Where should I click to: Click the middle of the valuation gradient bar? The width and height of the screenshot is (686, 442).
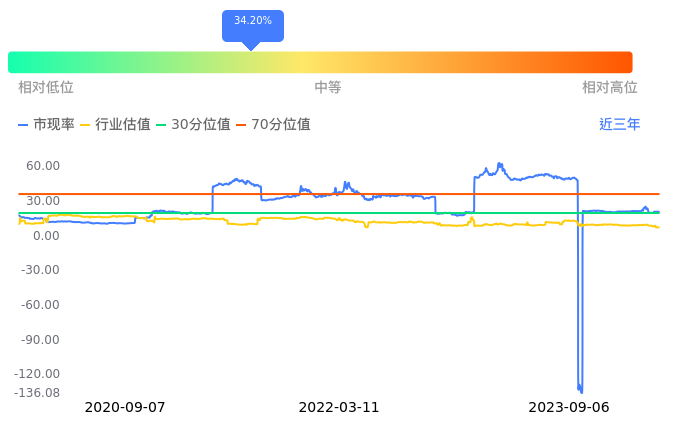click(320, 62)
